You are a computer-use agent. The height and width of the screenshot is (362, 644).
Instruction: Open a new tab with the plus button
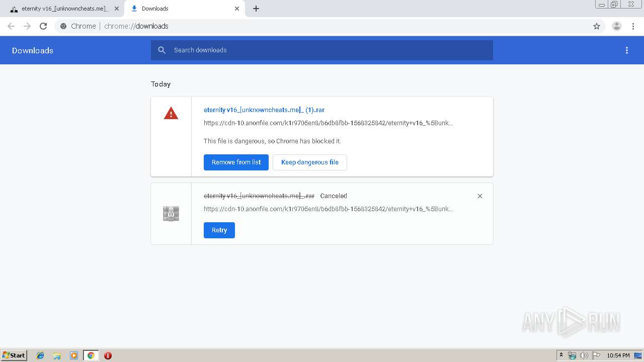256,9
